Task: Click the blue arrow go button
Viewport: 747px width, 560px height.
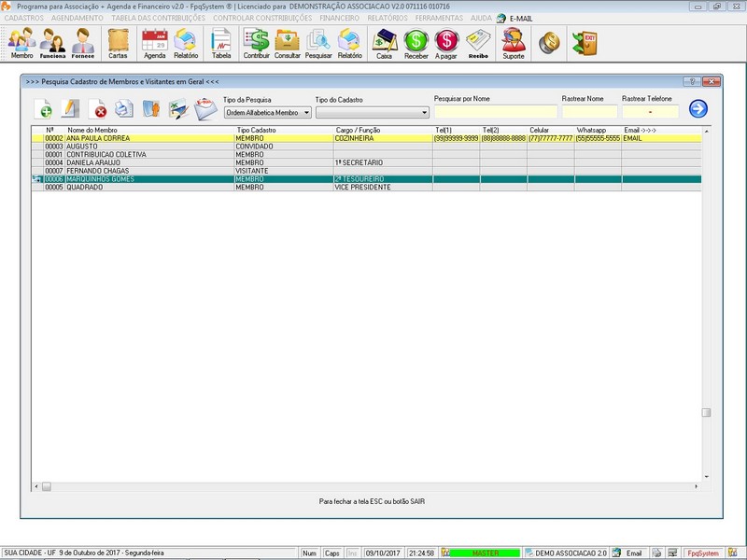Action: (x=698, y=109)
